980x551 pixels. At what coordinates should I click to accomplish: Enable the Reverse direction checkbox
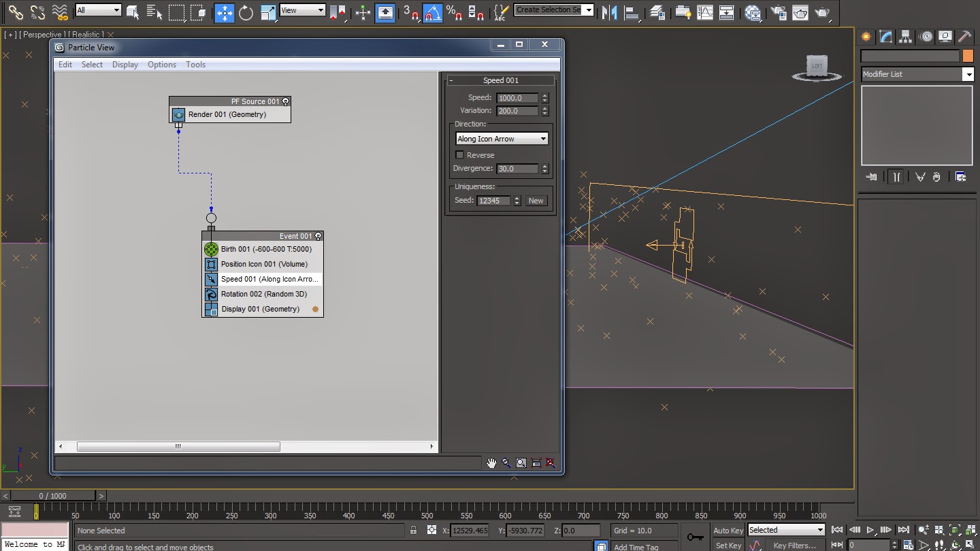click(x=459, y=155)
